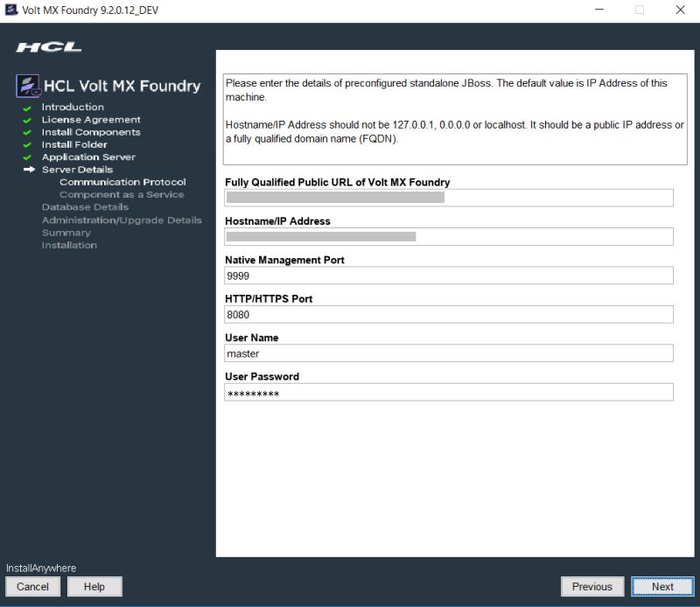Viewport: 700px width, 607px height.
Task: Select the Communication Protocol sub-step
Action: (x=122, y=182)
